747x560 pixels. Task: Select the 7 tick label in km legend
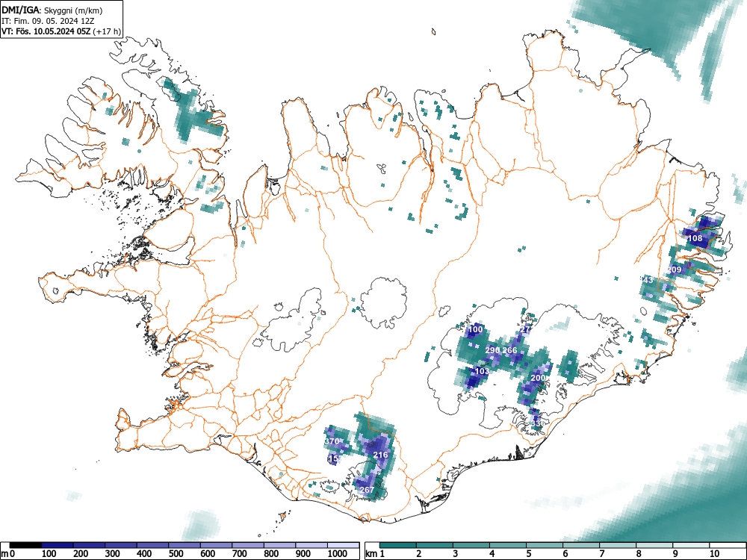point(602,554)
